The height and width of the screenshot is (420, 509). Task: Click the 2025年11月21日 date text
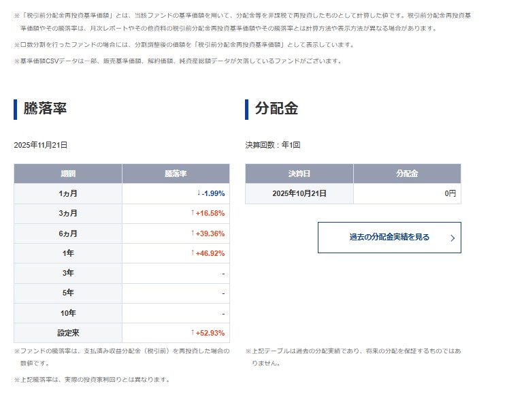click(x=41, y=145)
